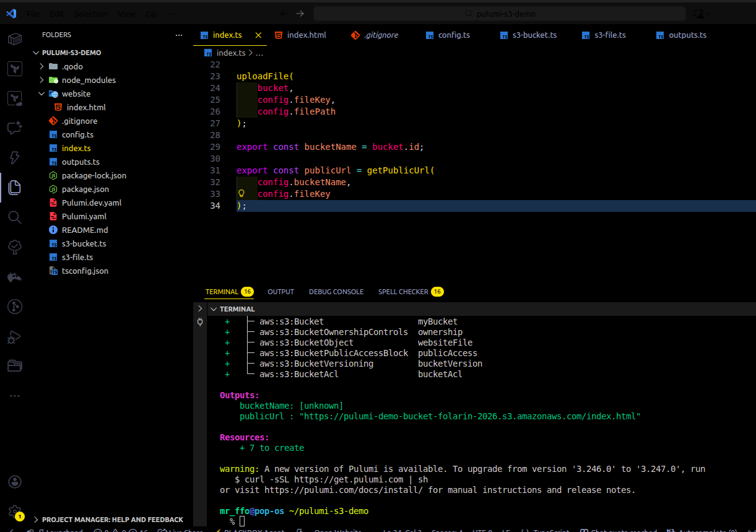The image size is (756, 532).
Task: Open the AI chat sparkle icon in activity bar
Action: point(15,128)
